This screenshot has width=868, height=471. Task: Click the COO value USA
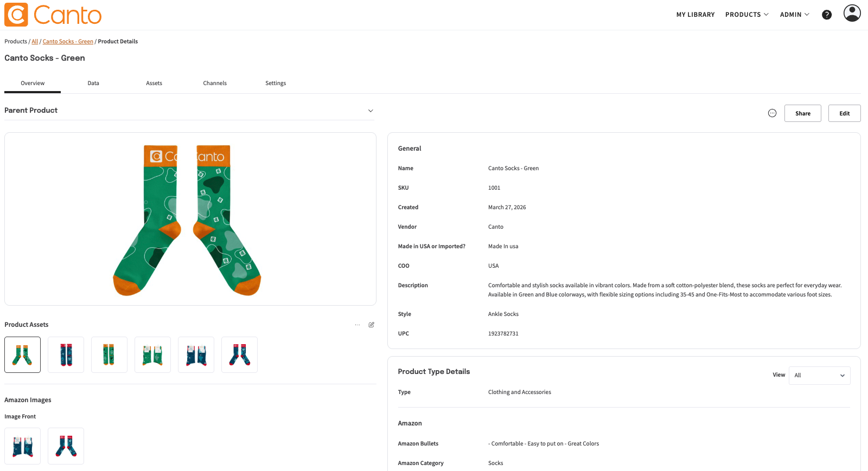pyautogui.click(x=494, y=266)
